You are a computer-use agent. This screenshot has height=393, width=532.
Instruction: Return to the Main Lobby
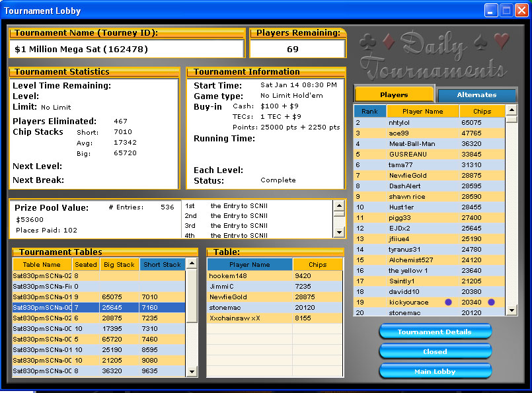click(435, 371)
